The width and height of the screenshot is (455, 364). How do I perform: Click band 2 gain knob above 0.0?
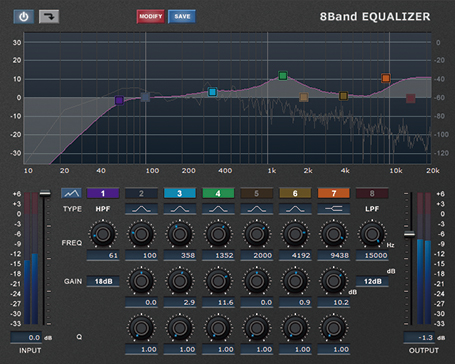[141, 281]
